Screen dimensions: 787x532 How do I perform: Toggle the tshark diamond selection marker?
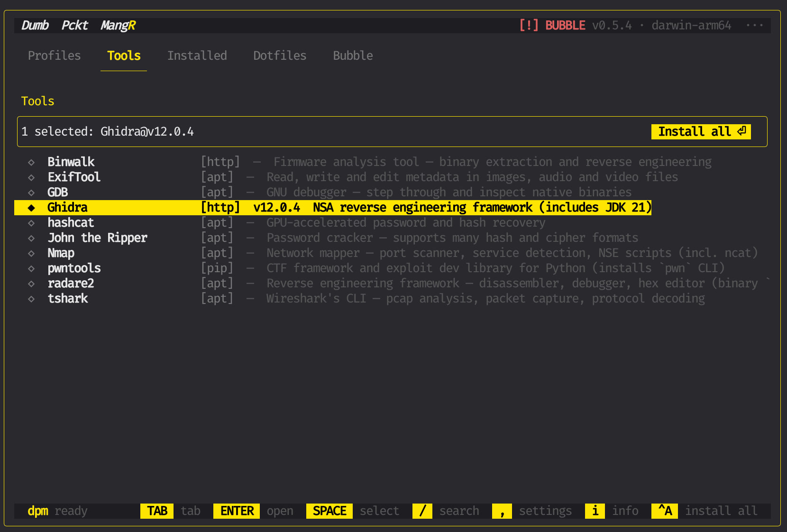pos(31,299)
